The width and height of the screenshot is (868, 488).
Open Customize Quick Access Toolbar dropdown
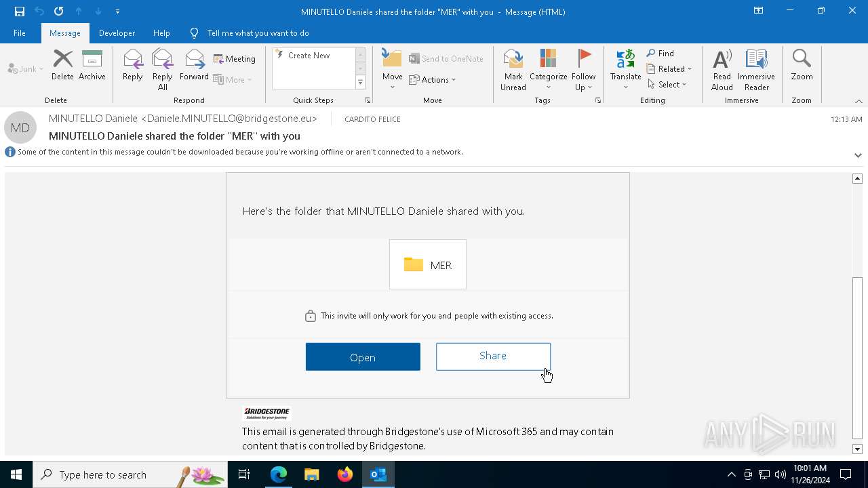point(117,12)
